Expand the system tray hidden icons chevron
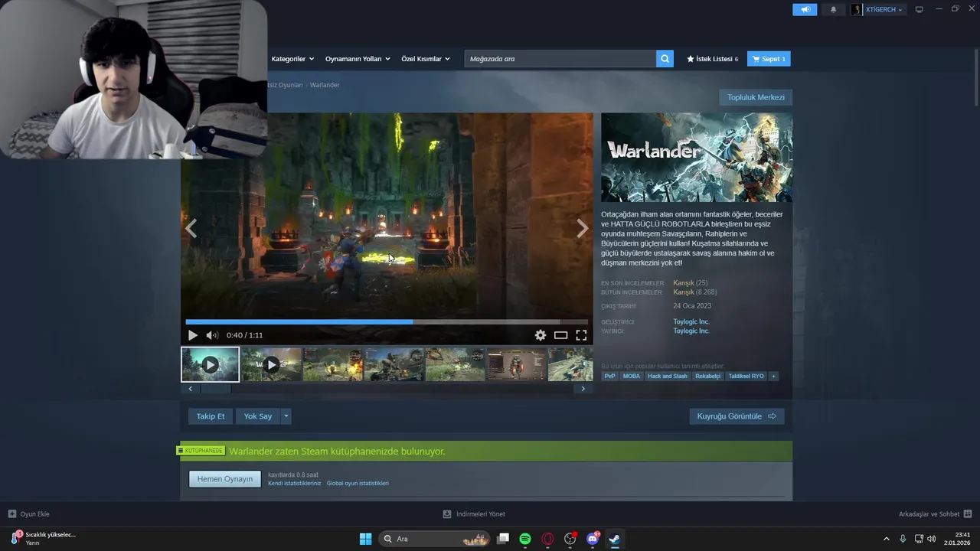980x551 pixels. coord(887,539)
